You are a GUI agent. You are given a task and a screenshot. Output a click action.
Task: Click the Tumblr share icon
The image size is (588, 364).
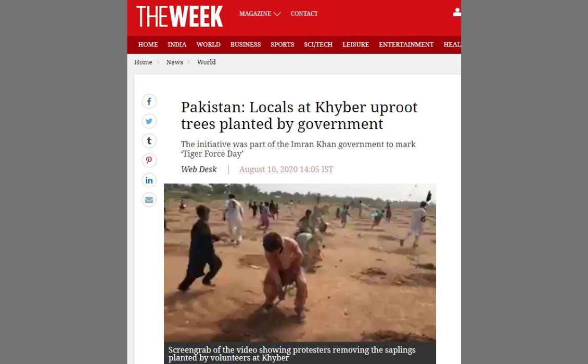pyautogui.click(x=149, y=141)
